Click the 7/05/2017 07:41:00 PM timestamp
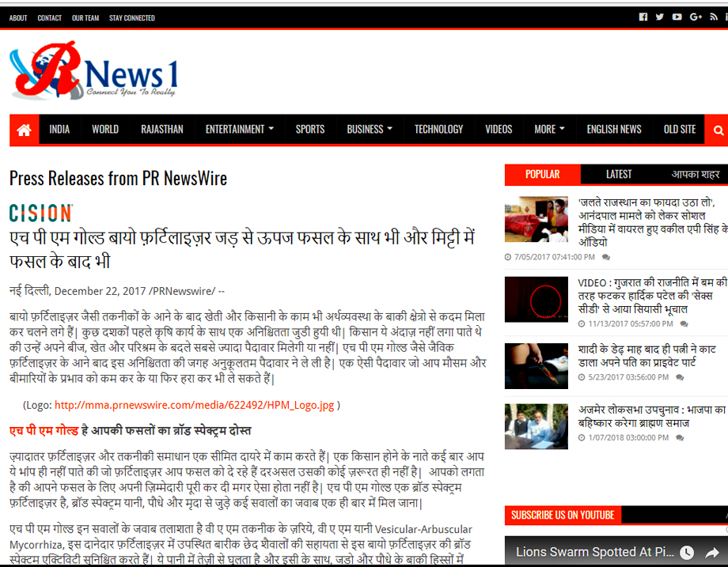728x567 pixels. [x=555, y=257]
